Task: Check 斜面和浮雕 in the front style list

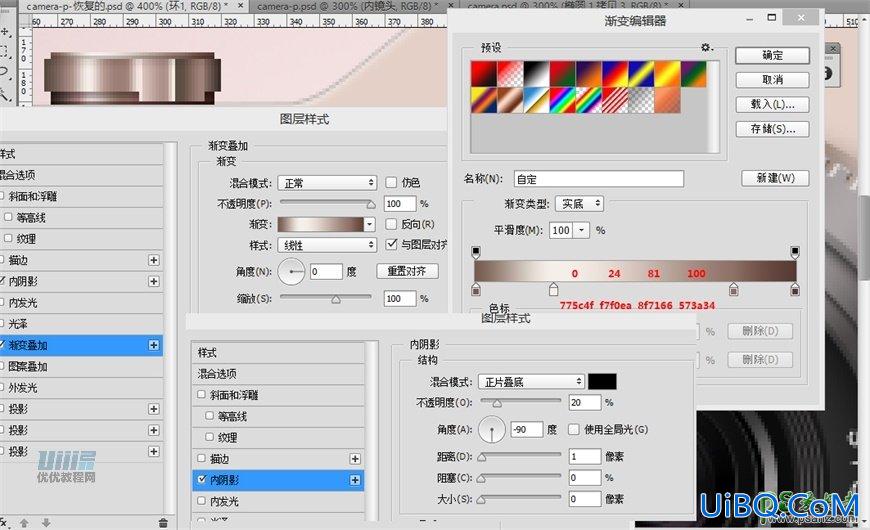Action: tap(202, 395)
